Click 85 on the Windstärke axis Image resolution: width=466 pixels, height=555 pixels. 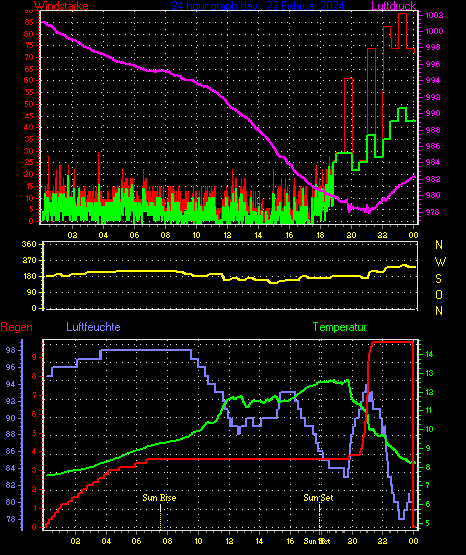coord(29,22)
